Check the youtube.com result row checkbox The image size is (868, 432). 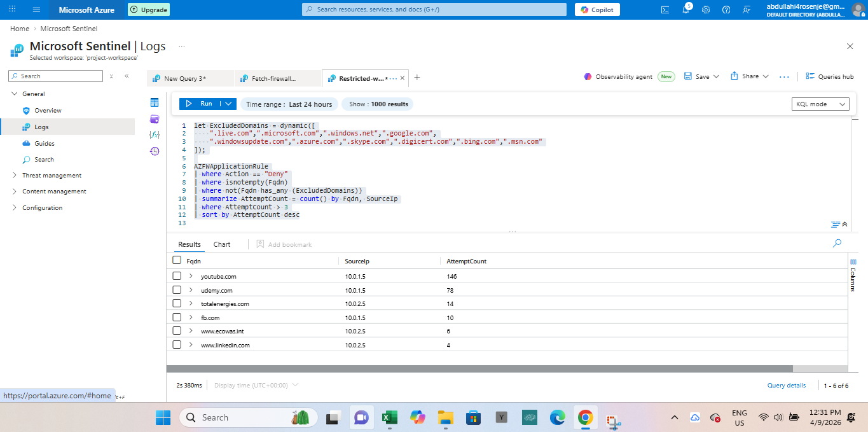[177, 276]
